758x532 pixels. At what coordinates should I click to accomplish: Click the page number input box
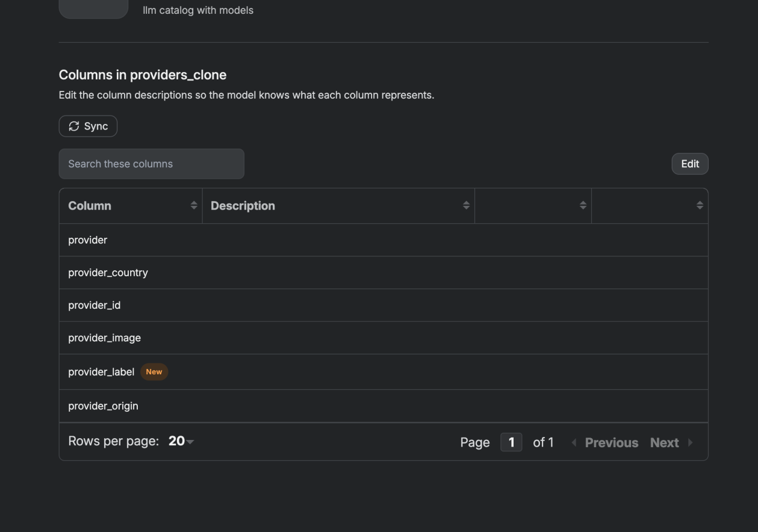(x=511, y=442)
